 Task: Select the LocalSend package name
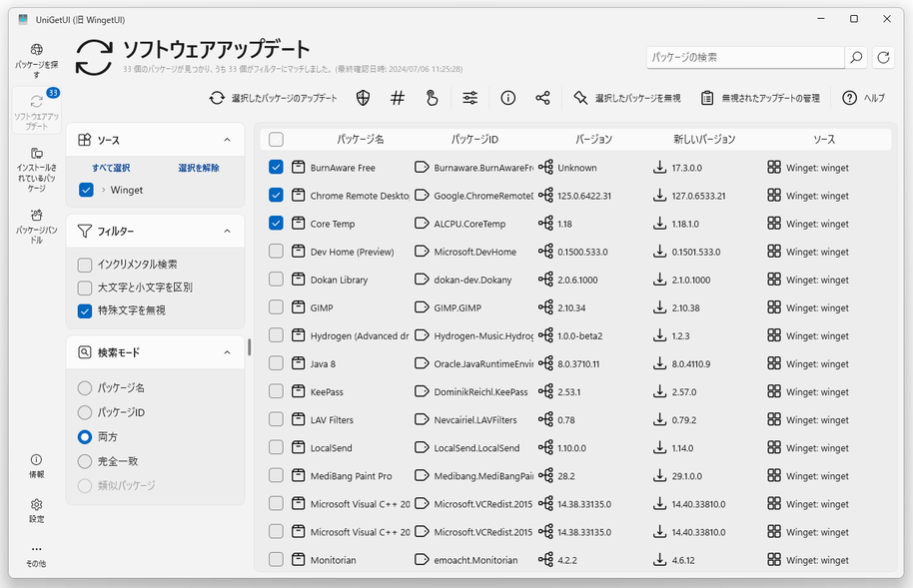(x=331, y=447)
